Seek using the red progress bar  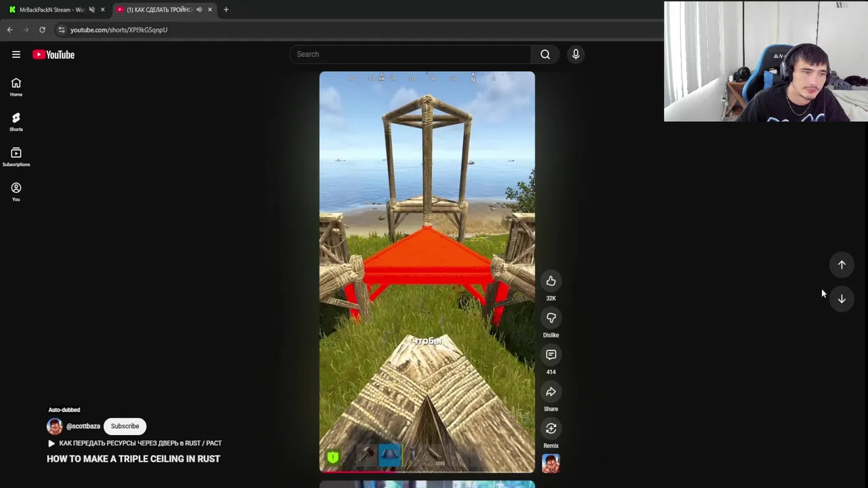(427, 471)
